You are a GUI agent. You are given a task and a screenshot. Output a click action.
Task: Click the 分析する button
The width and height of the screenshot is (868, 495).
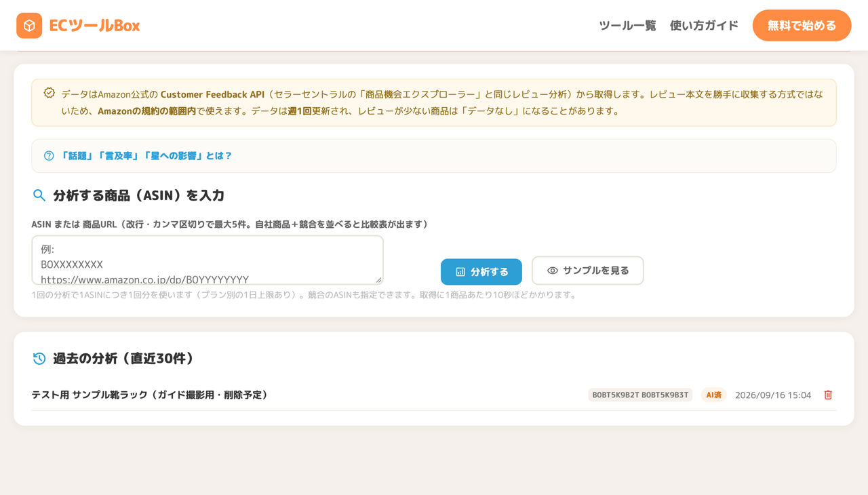(481, 272)
